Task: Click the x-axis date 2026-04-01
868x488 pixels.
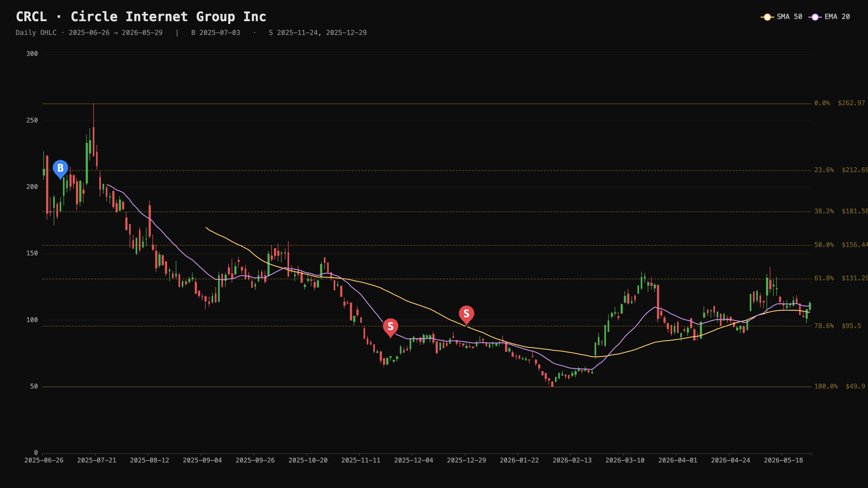Action: (678, 460)
